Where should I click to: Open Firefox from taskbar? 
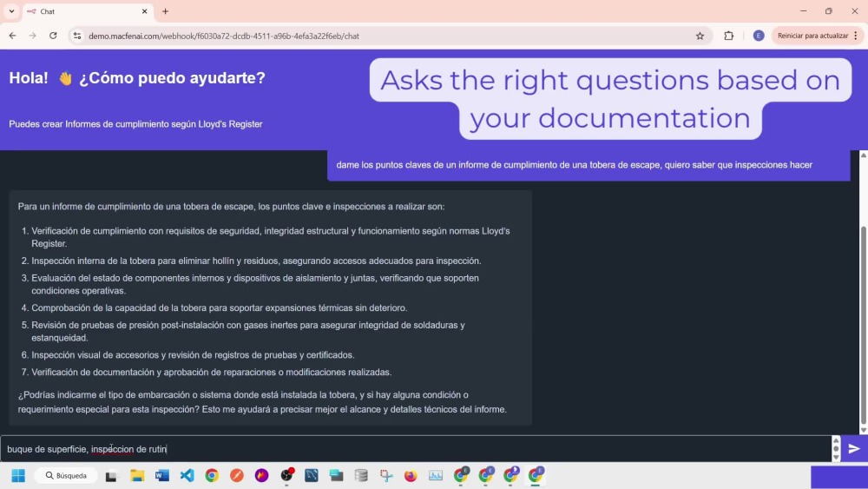tap(411, 476)
